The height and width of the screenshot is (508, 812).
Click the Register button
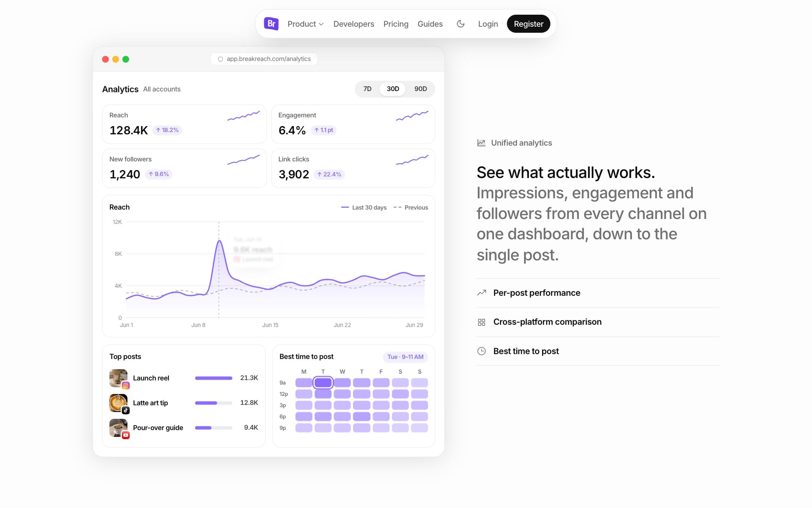click(x=529, y=24)
